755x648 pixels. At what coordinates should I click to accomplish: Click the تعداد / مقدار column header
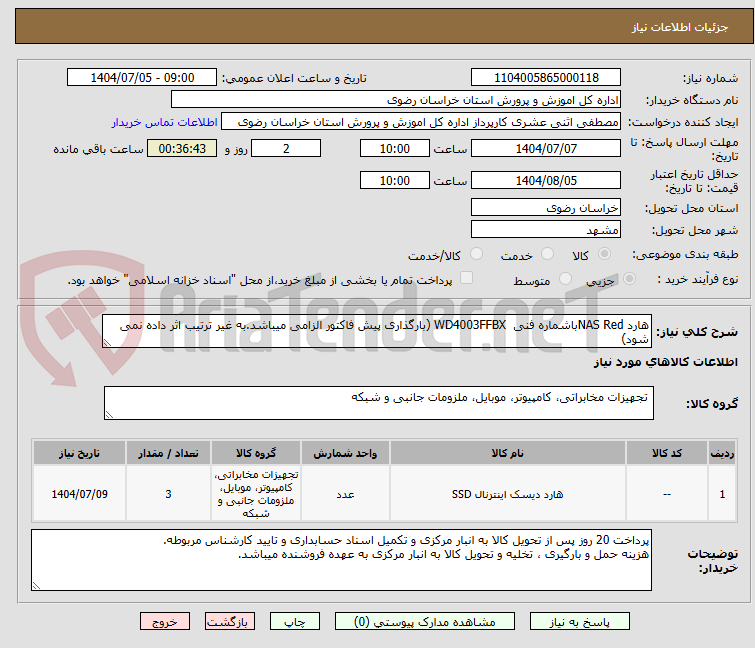coord(168,453)
